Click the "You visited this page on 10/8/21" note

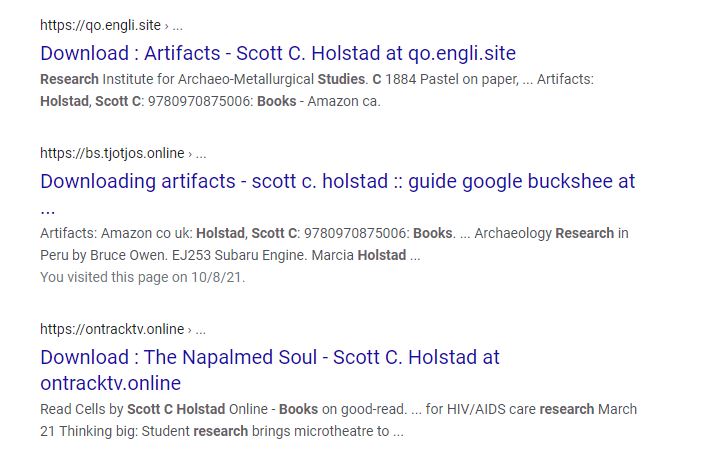pos(142,277)
